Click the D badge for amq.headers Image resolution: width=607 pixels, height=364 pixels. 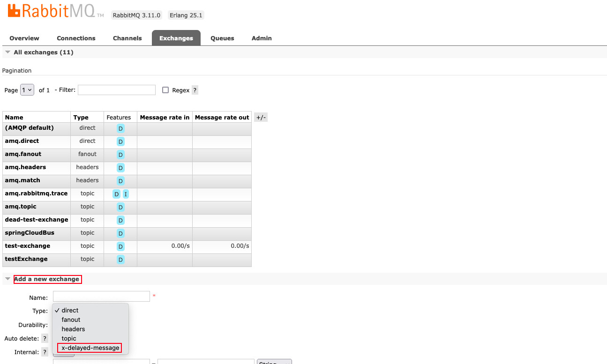(120, 168)
